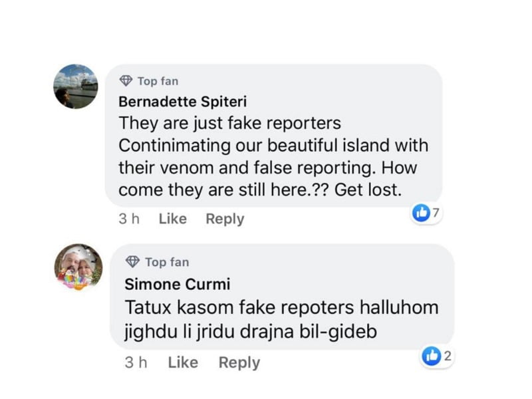This screenshot has height=399, width=532.
Task: Click the diamond badge icon above Simone Curmi
Action: point(132,261)
